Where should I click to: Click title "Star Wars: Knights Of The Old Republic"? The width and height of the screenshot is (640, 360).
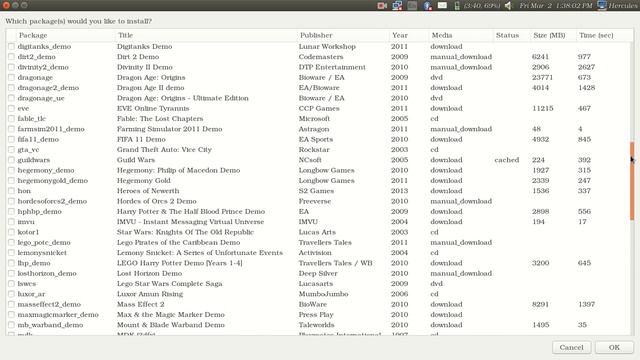[185, 232]
